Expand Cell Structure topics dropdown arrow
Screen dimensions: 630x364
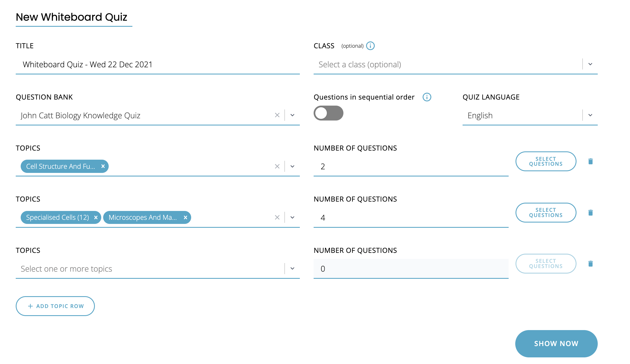pyautogui.click(x=292, y=166)
